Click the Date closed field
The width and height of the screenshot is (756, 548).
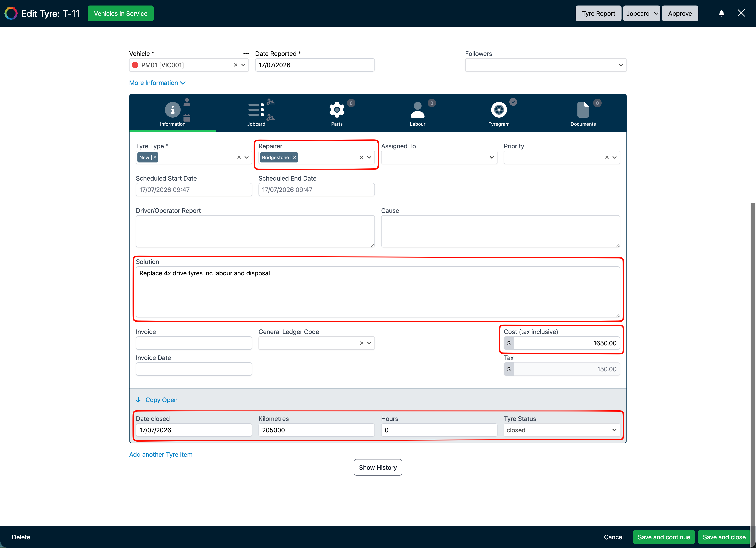point(194,430)
